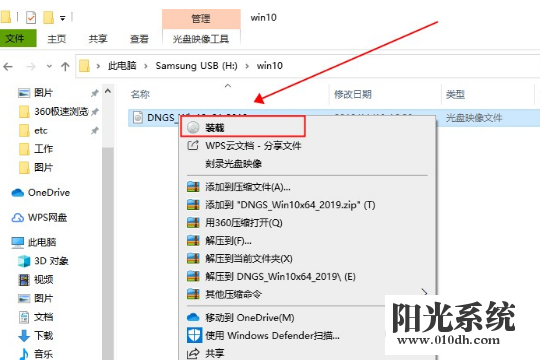Click the 文档 document icon
This screenshot has width=540, height=360.
(x=24, y=317)
